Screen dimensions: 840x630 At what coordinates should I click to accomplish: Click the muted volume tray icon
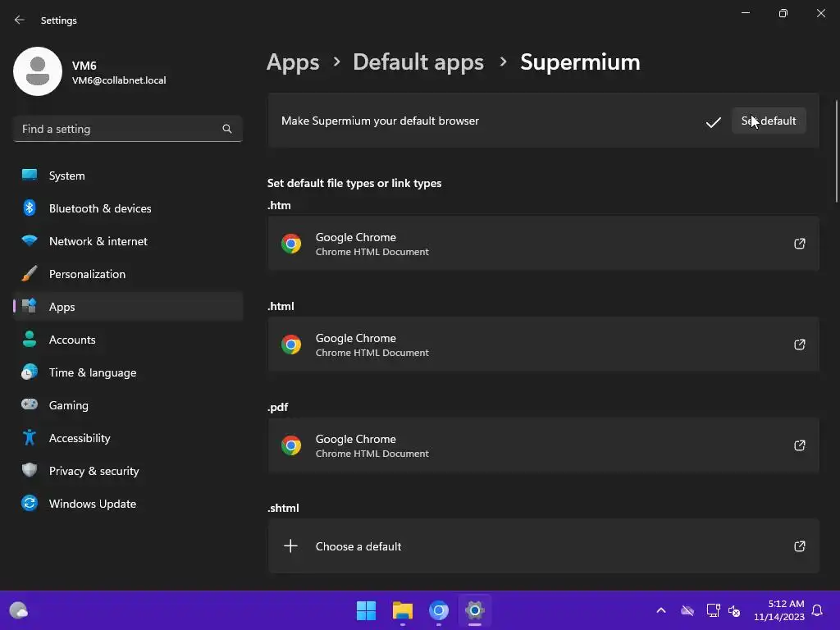point(734,610)
